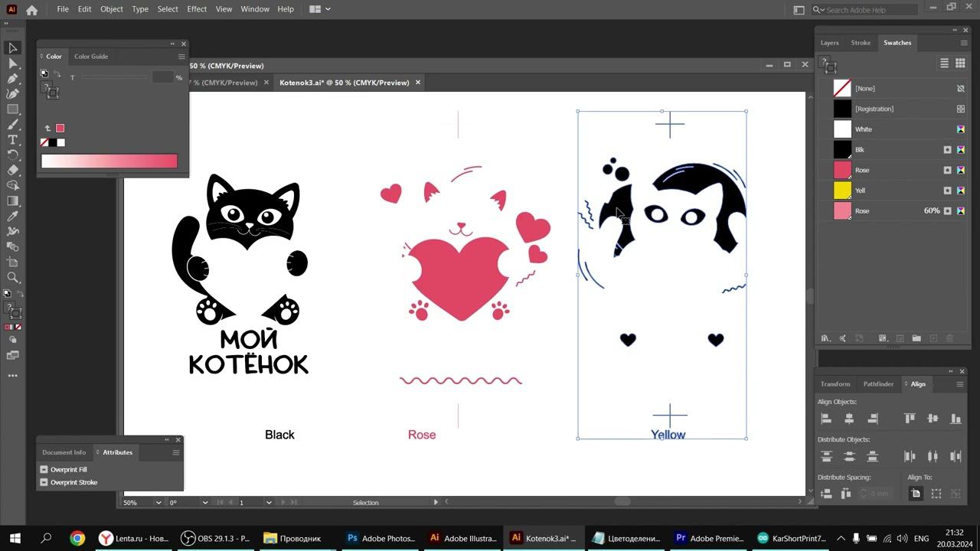The width and height of the screenshot is (980, 551).
Task: Open Adobe Photoshop from taskbar
Action: pyautogui.click(x=381, y=538)
